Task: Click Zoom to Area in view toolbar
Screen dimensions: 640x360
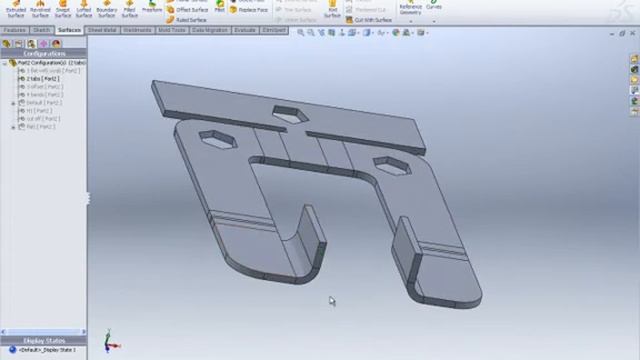Action: coord(311,33)
